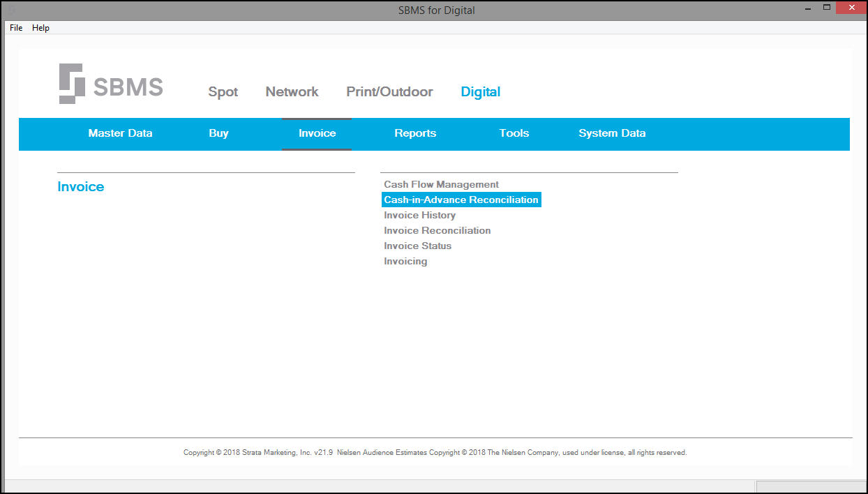Open the Buy section
This screenshot has width=868, height=494.
pos(218,133)
